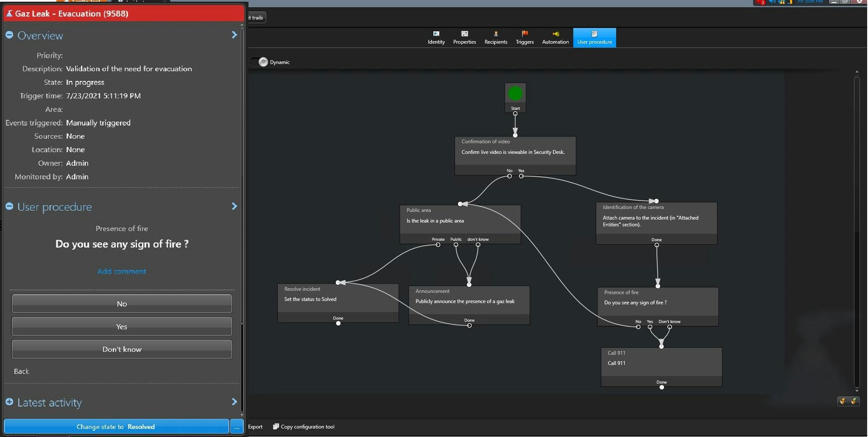The width and height of the screenshot is (868, 437).
Task: Select the Properties icon
Action: pyautogui.click(x=464, y=35)
